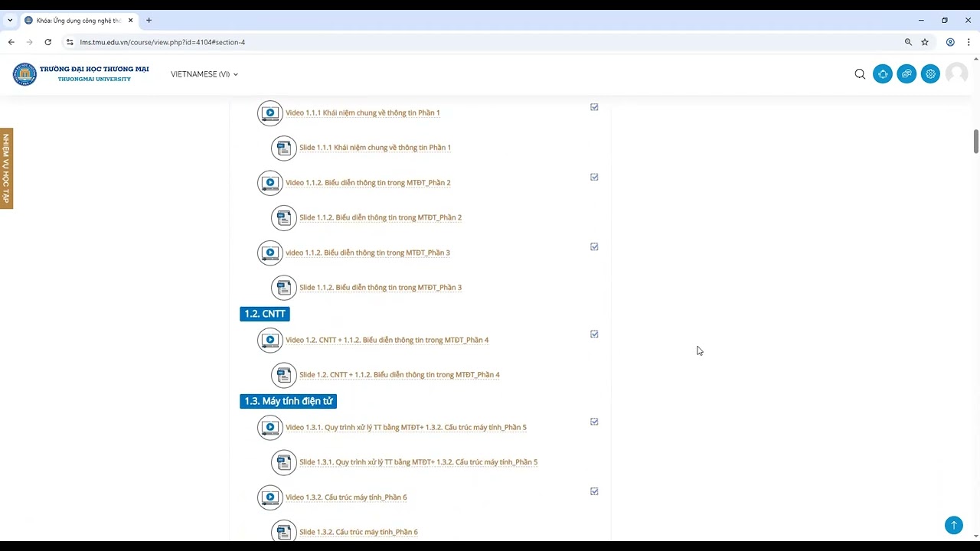
Task: Toggle completion checkbox for Video 1.2 CNTT Phần 4
Action: (x=594, y=334)
